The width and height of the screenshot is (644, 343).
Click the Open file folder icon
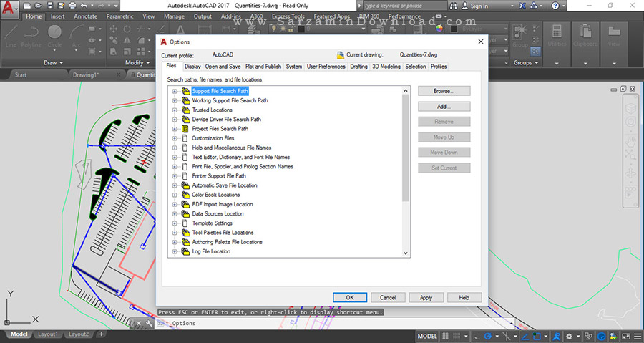(x=38, y=6)
